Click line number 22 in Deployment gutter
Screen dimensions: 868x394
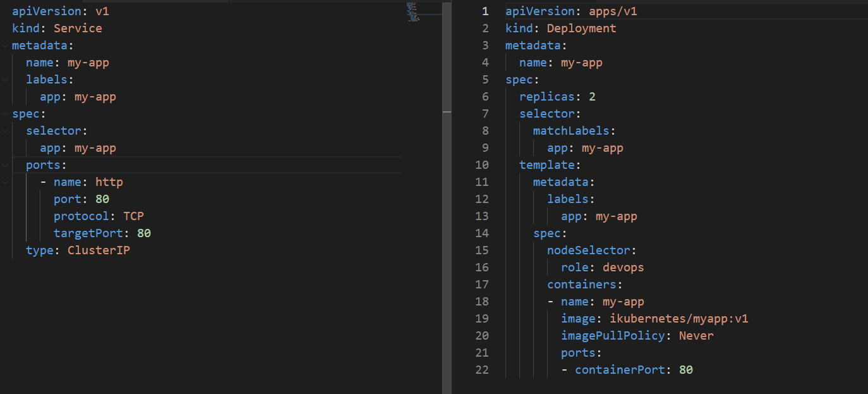(482, 370)
